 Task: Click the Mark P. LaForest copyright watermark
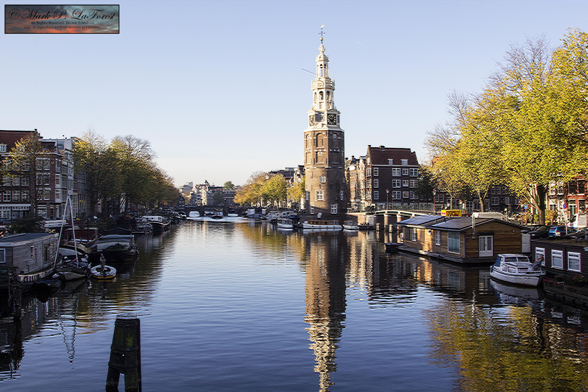(x=62, y=19)
